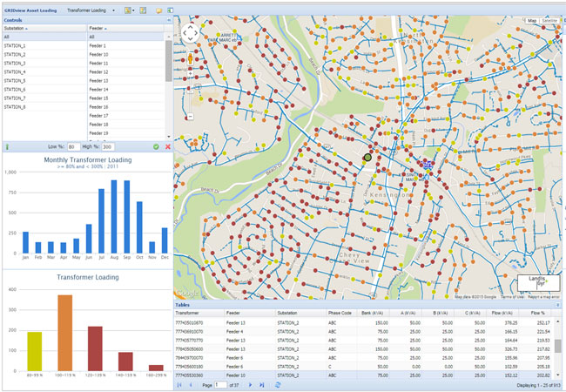Select STATION_8 in the substation list
Image resolution: width=566 pixels, height=392 pixels.
pos(44,107)
